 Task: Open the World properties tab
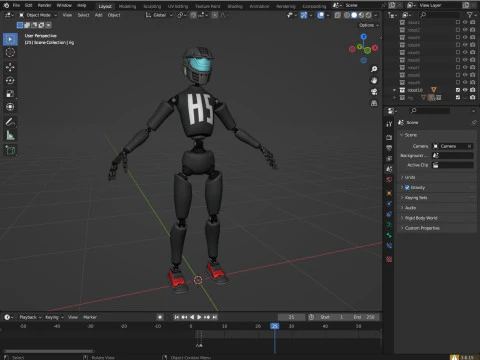(x=389, y=180)
